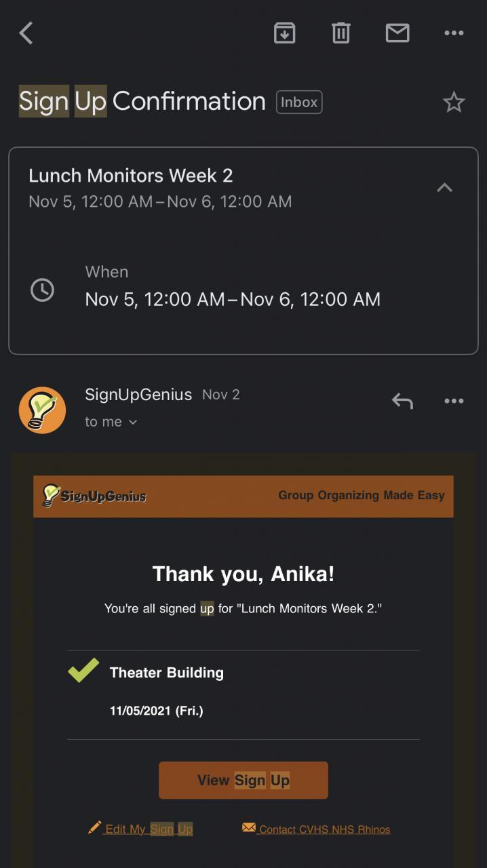This screenshot has height=868, width=487.
Task: Archive this email
Action: click(284, 33)
